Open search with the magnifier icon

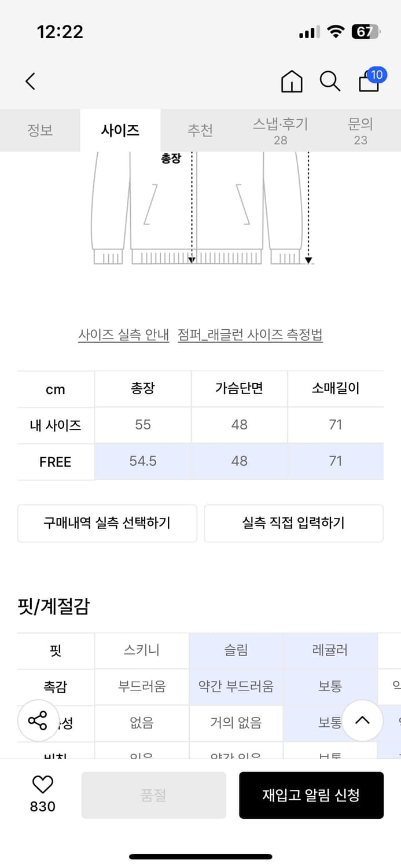click(330, 82)
